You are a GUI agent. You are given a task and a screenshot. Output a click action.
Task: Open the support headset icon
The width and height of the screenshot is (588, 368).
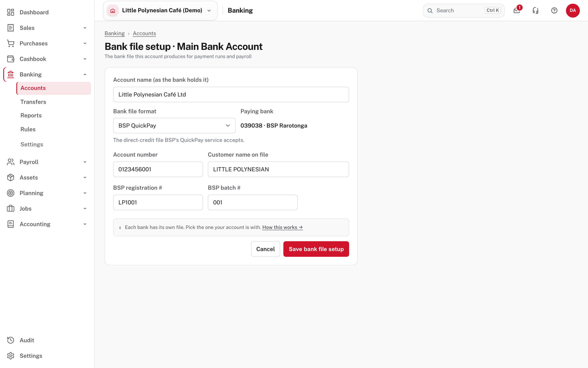(x=536, y=10)
